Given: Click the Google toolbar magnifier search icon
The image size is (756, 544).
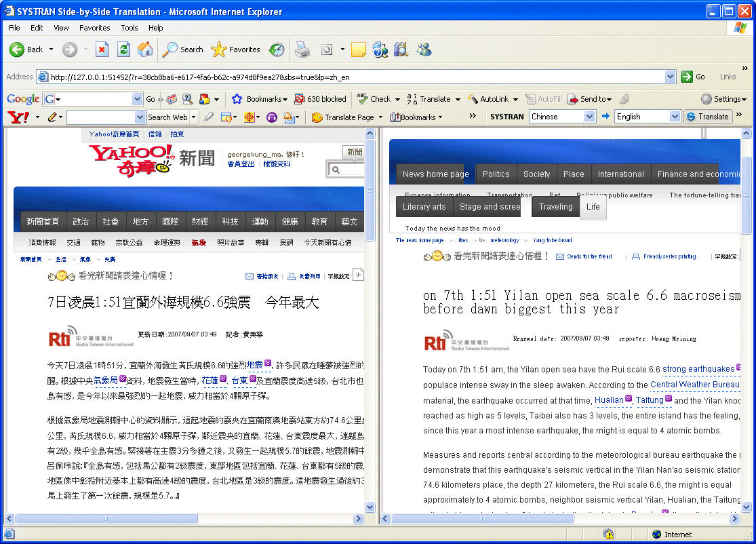Looking at the screenshot, I should pos(188,99).
